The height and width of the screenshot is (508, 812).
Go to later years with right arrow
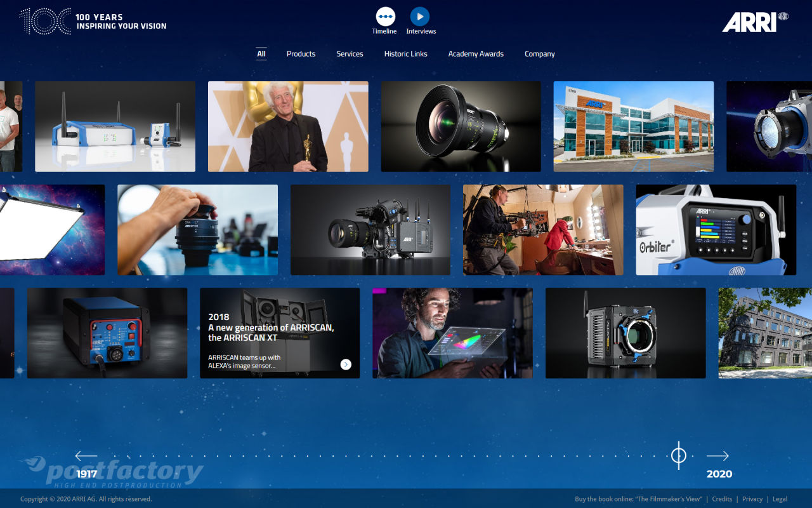point(717,456)
